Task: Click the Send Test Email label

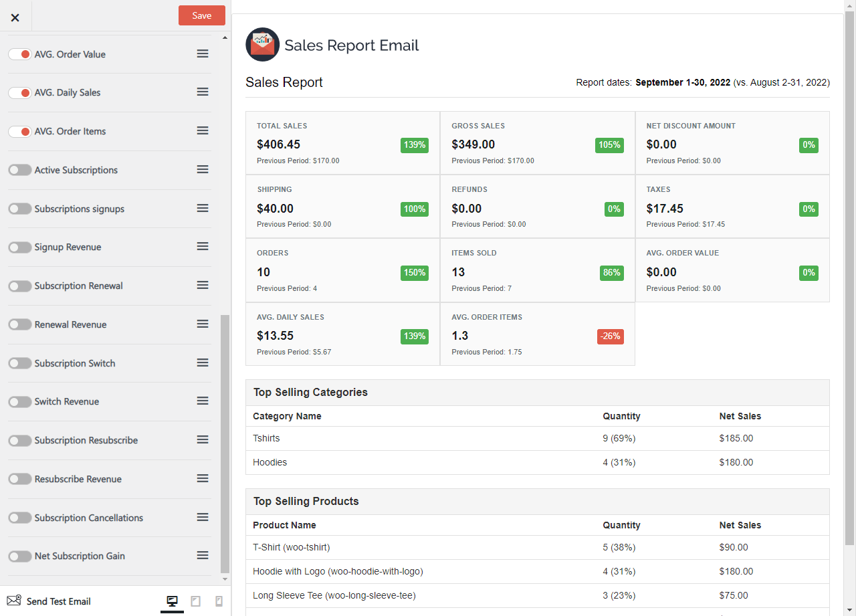Action: [x=58, y=601]
